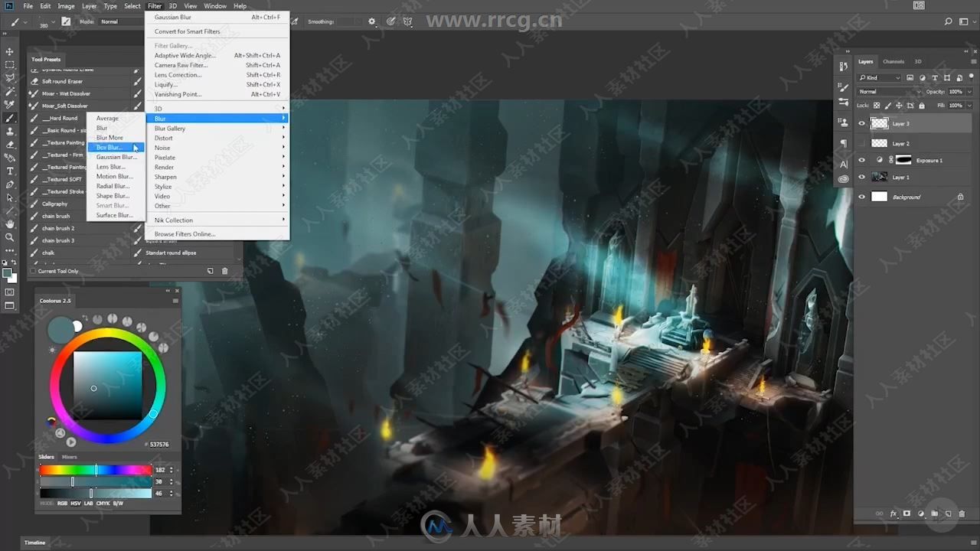Hide the Background layer
This screenshot has height=551, width=980.
[862, 197]
